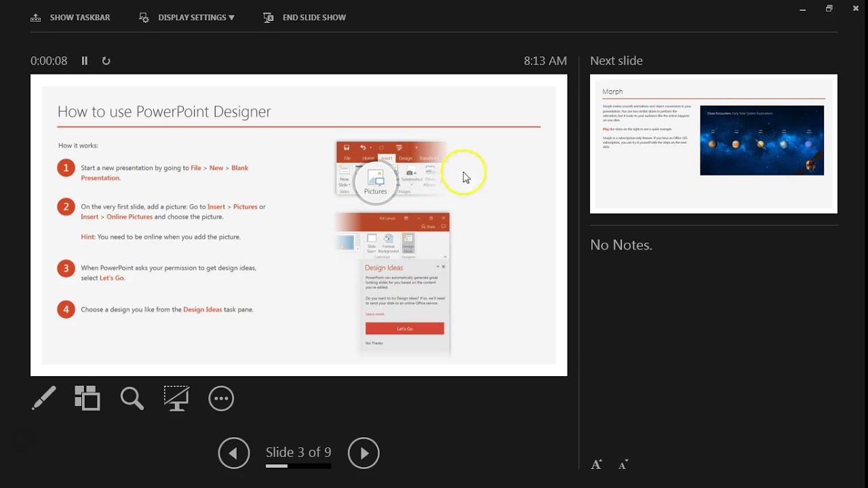This screenshot has width=868, height=488.
Task: Click the Next slide label
Action: [x=616, y=60]
